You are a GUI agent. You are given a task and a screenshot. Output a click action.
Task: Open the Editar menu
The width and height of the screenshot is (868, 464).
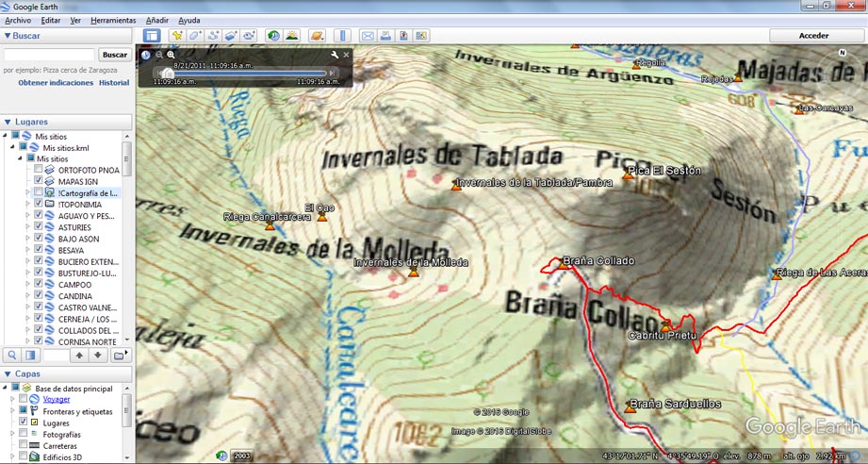pos(50,21)
